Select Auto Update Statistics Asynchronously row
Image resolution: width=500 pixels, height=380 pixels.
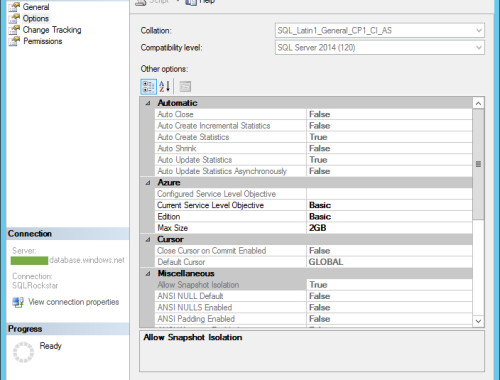tap(313, 171)
